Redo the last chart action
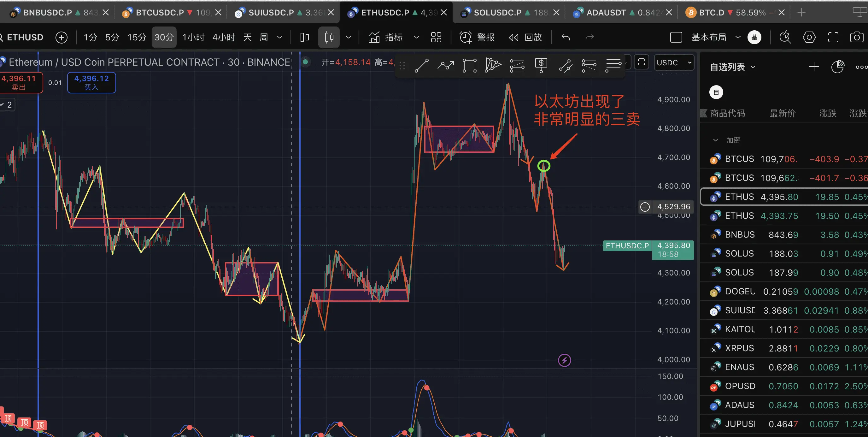Image resolution: width=868 pixels, height=437 pixels. (589, 37)
